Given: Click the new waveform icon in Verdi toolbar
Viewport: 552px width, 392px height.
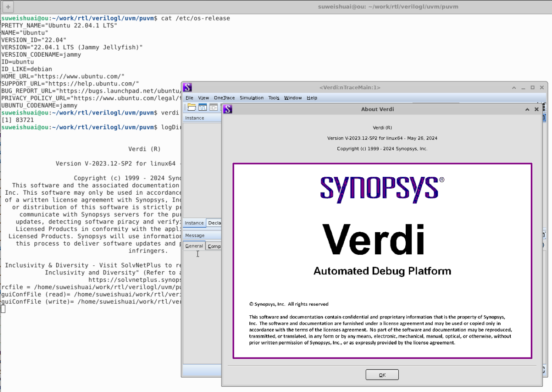Looking at the screenshot, I should coord(203,107).
